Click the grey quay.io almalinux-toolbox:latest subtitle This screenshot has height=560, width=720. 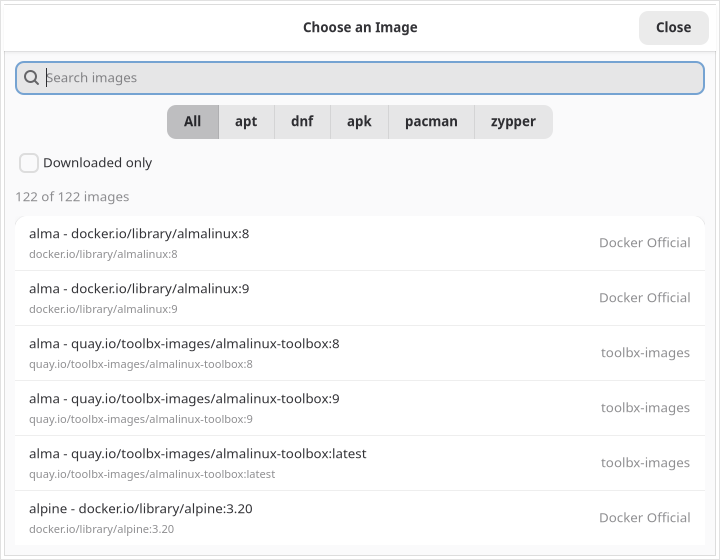(152, 475)
